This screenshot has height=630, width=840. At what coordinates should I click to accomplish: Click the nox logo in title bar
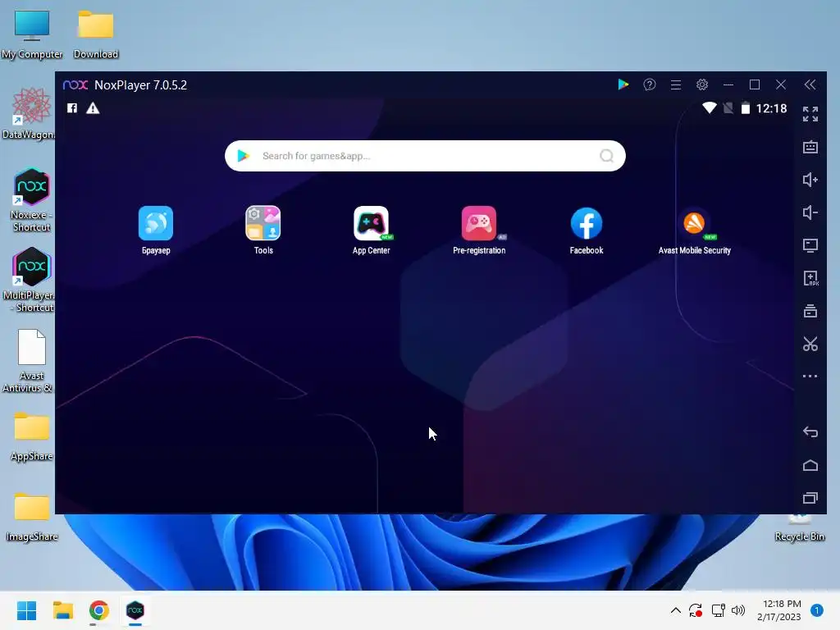point(75,84)
